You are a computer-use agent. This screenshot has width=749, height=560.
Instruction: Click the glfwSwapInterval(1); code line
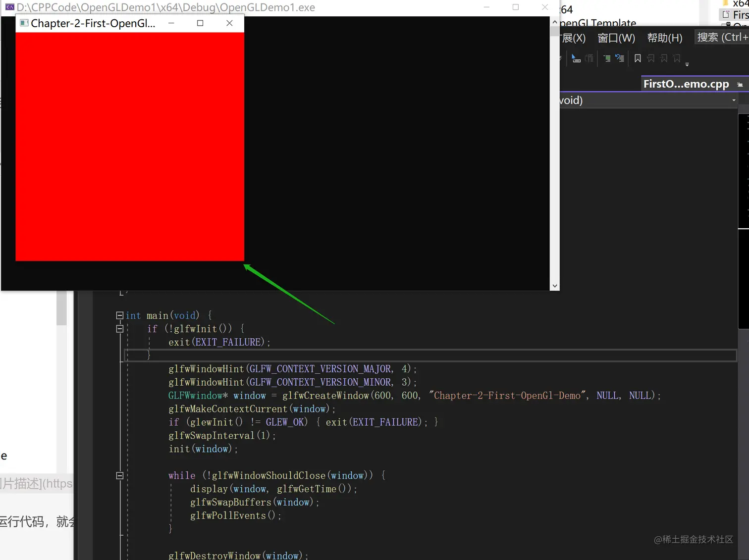[222, 436]
